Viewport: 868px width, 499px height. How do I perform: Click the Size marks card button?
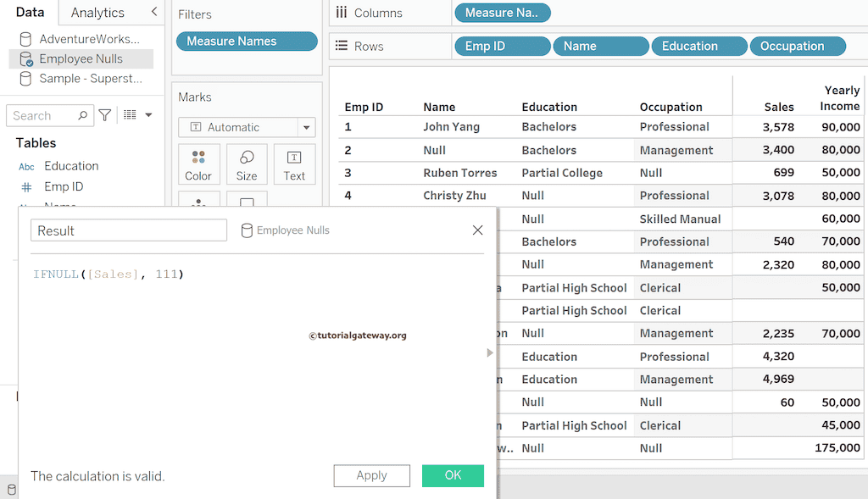247,164
